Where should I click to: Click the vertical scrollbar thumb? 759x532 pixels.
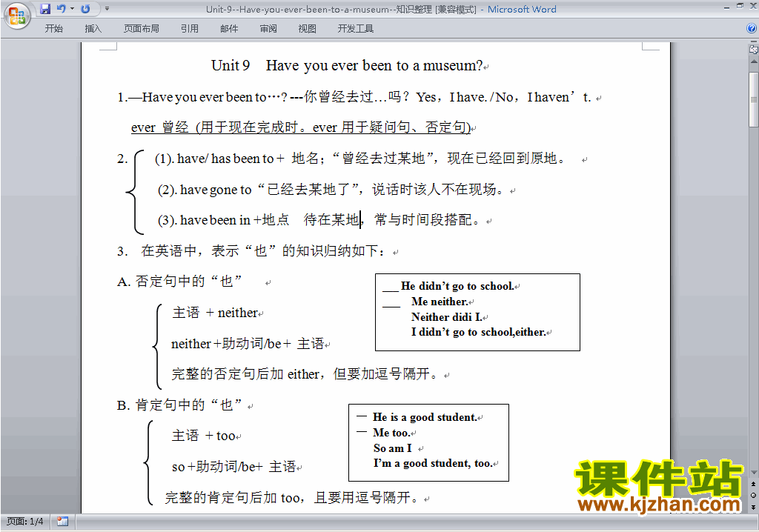pyautogui.click(x=754, y=99)
